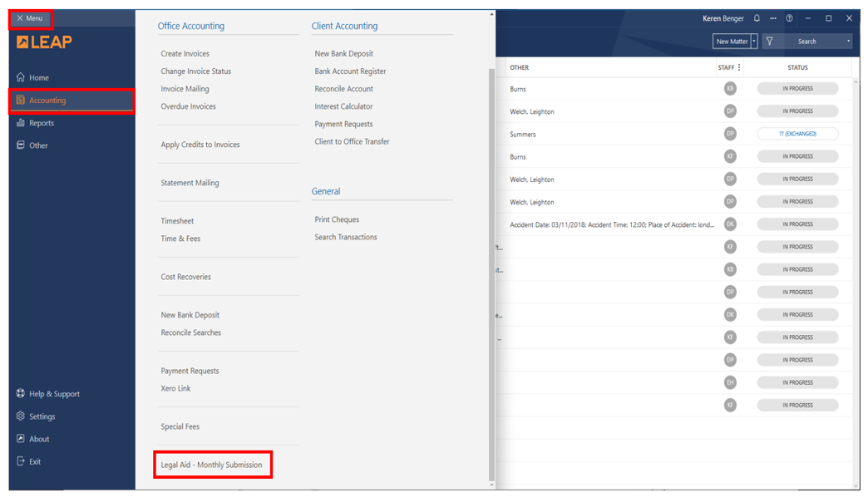Select Legal Aid - Monthly Submission
The height and width of the screenshot is (497, 868).
tap(211, 465)
